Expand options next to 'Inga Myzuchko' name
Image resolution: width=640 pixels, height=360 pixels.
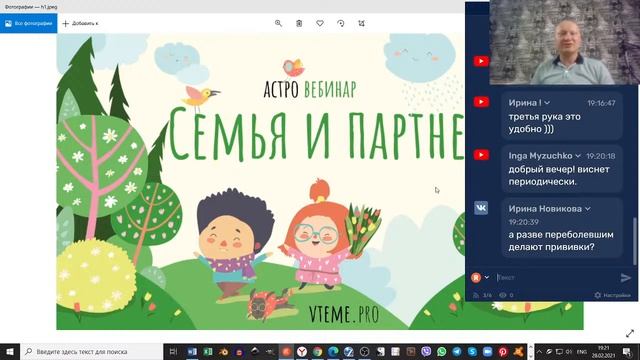pyautogui.click(x=578, y=156)
